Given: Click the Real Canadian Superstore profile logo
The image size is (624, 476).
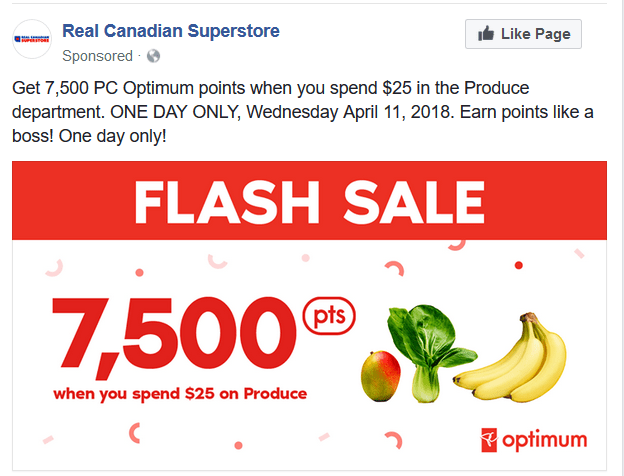Looking at the screenshot, I should 32,39.
